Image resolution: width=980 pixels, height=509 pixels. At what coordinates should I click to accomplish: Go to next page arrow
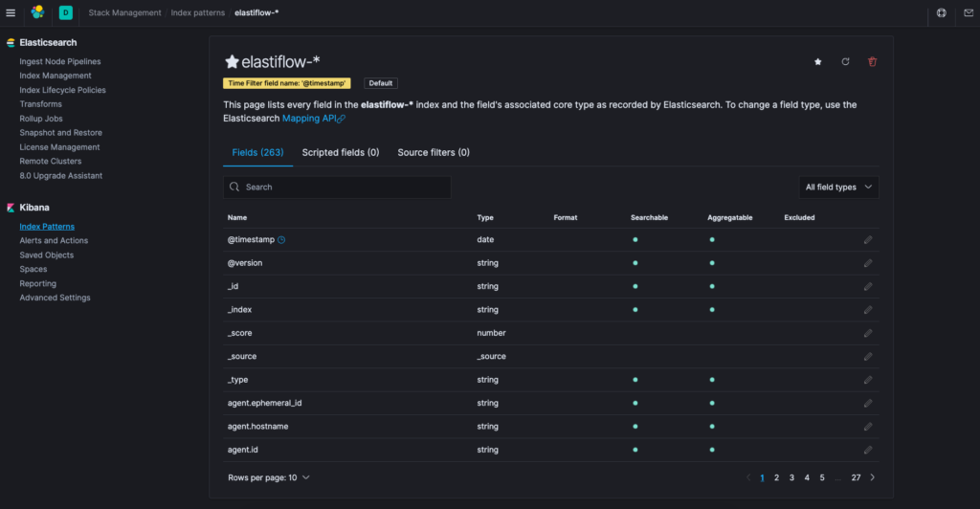[x=873, y=477]
